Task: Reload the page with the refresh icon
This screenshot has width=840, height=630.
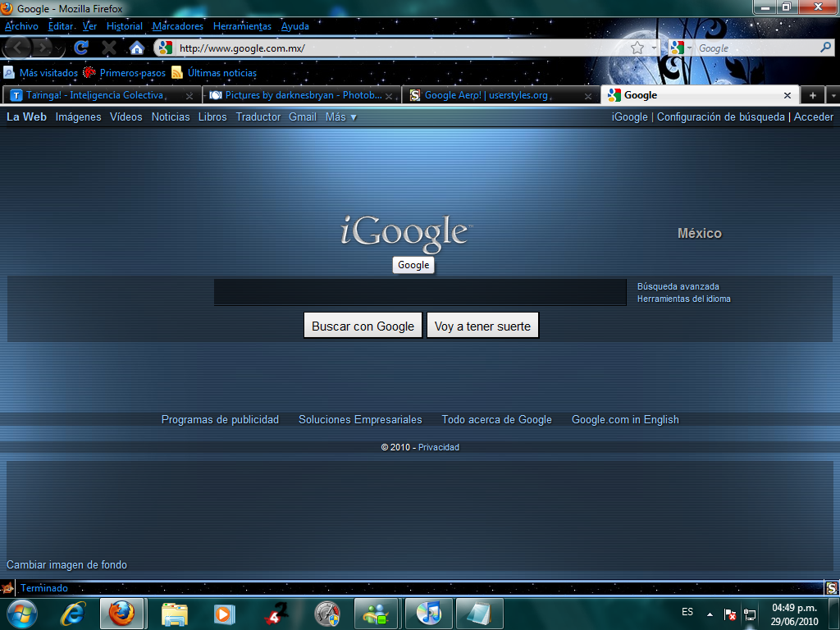Action: pos(81,48)
